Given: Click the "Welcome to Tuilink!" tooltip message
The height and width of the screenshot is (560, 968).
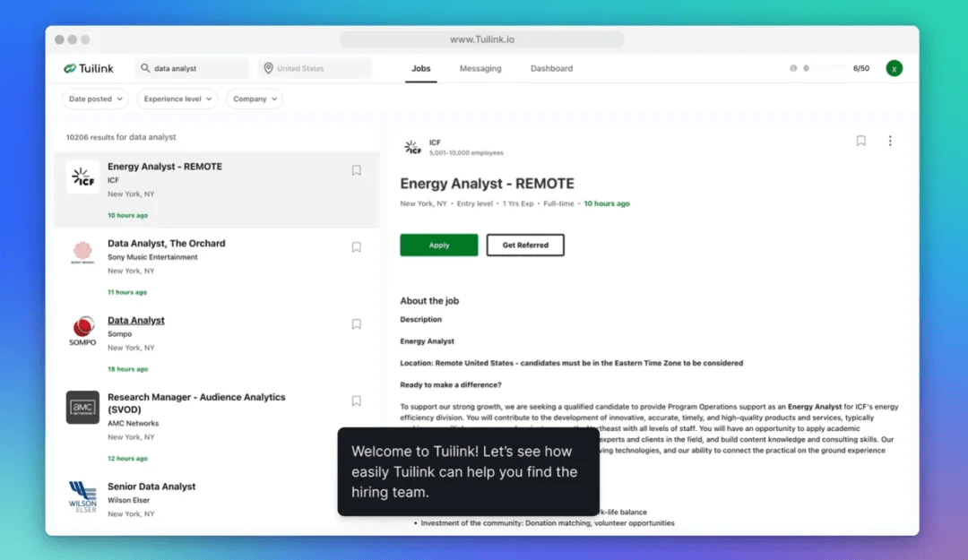Looking at the screenshot, I should [469, 471].
